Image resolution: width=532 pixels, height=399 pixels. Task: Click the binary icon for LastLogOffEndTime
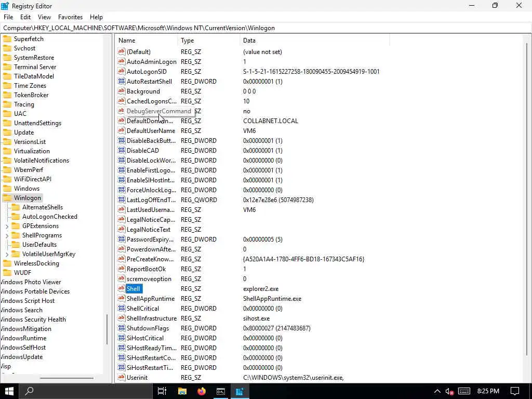click(x=122, y=199)
